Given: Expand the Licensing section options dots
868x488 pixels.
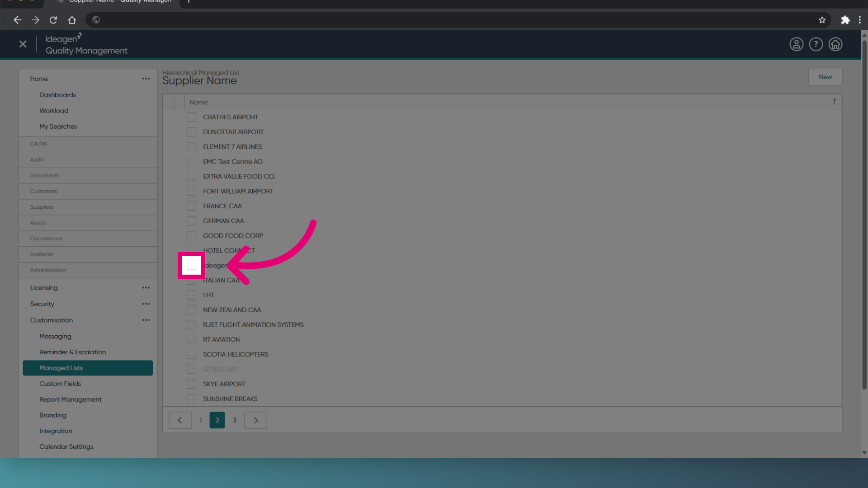Looking at the screenshot, I should coord(146,288).
